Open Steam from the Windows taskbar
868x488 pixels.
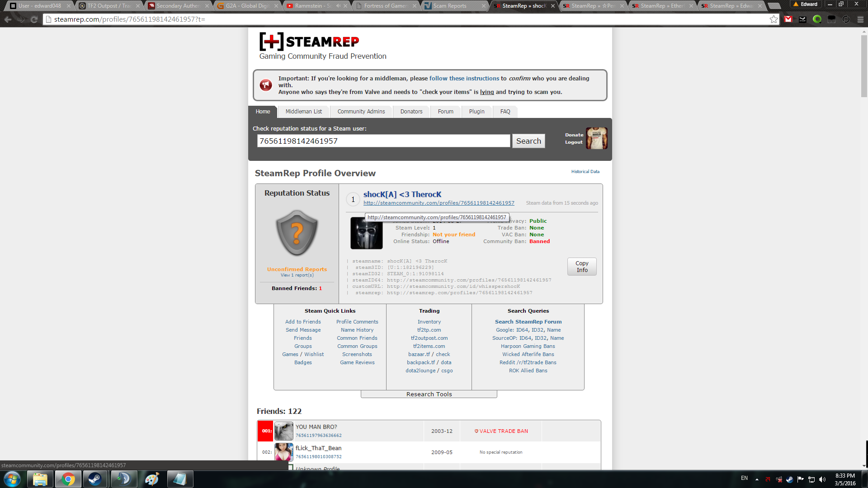95,479
